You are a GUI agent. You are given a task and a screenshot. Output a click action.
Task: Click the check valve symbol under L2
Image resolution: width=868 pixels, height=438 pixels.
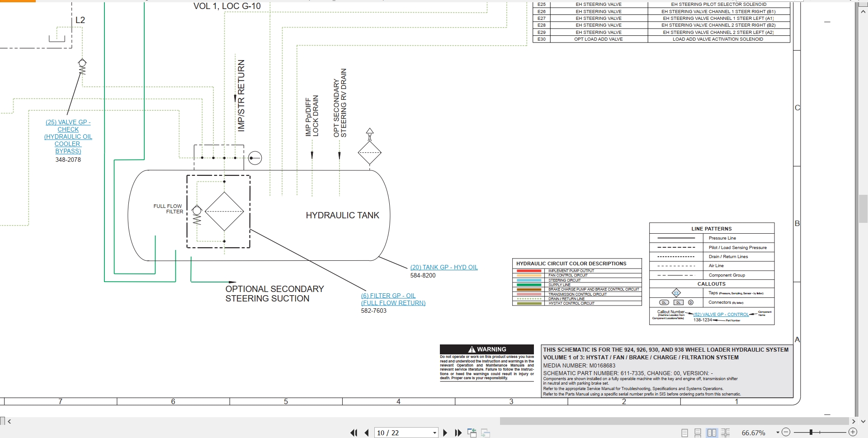82,67
